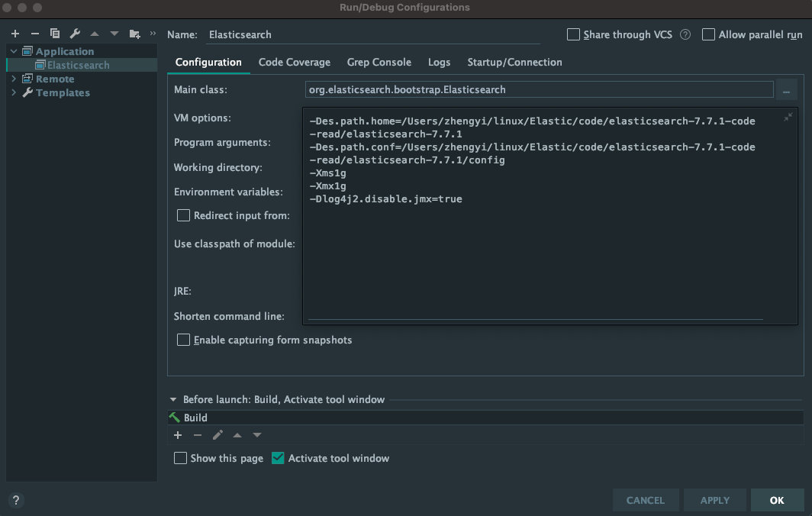Move the before-launch task down
Image resolution: width=812 pixels, height=516 pixels.
click(257, 435)
